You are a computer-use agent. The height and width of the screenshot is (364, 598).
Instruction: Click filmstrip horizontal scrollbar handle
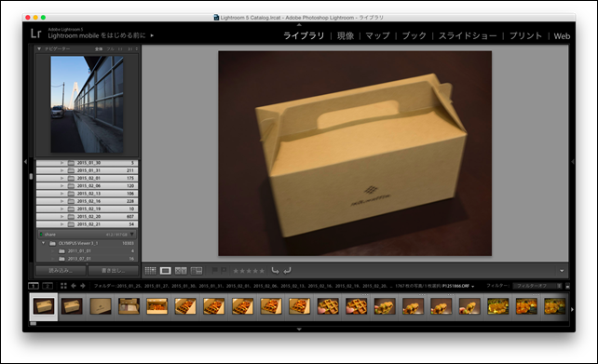point(34,324)
